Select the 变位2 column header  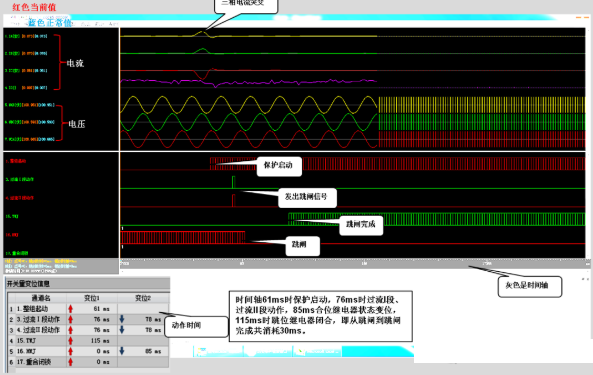click(143, 298)
